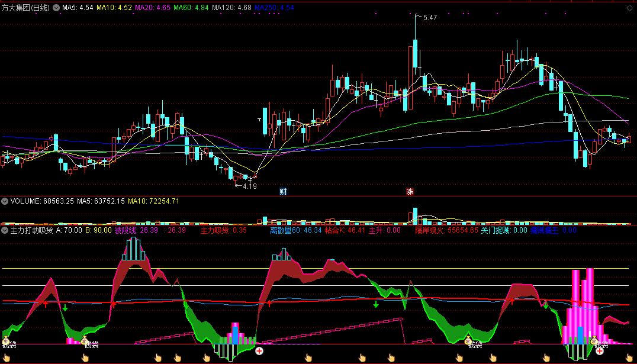Expand the VOLUME indicator menu arrow
This screenshot has height=364, width=637.
(x=5, y=201)
